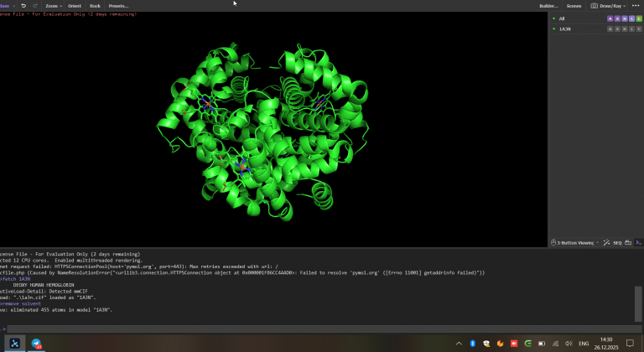The height and width of the screenshot is (352, 644).
Task: Open Show (S) menu for All
Action: coord(617,18)
